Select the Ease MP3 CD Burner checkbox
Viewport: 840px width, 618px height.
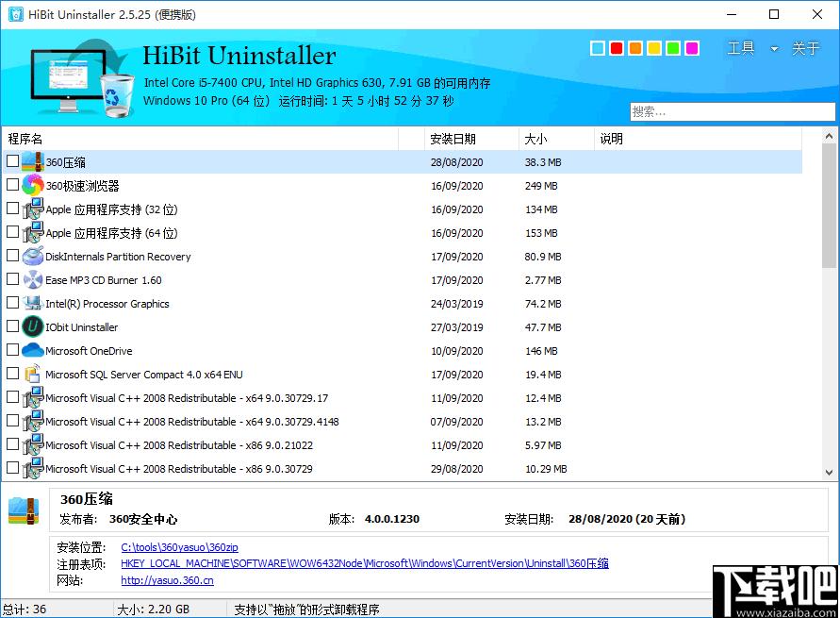(12, 279)
